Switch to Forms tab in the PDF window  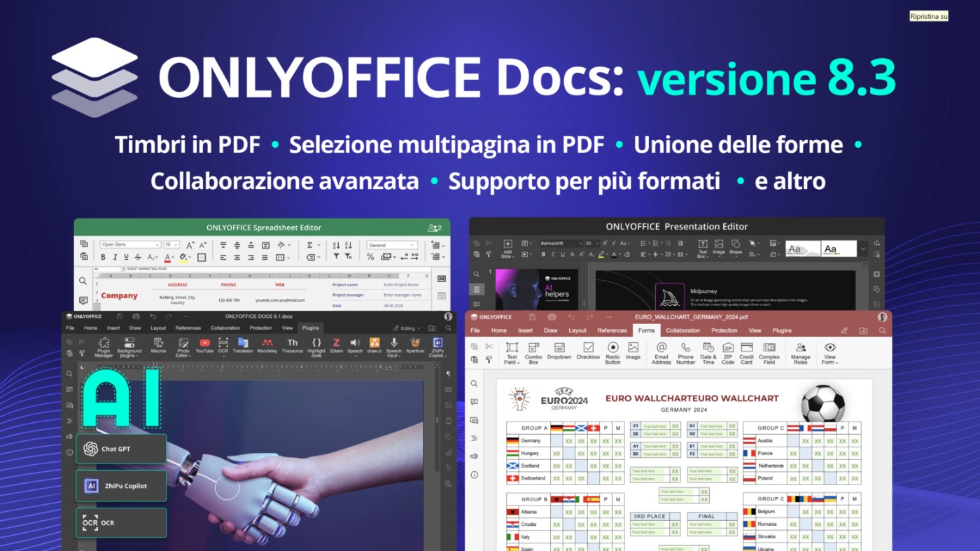click(x=646, y=330)
